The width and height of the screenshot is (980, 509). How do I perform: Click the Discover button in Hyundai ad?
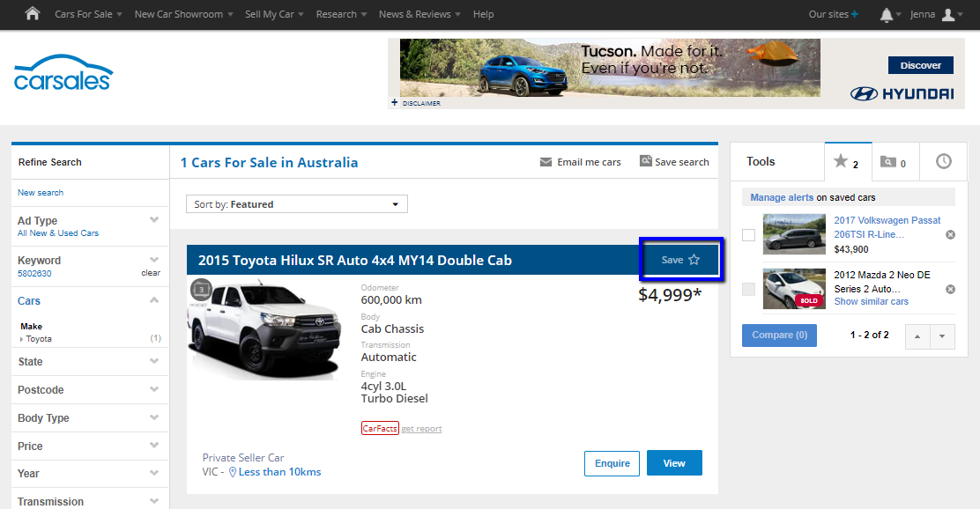[x=921, y=65]
